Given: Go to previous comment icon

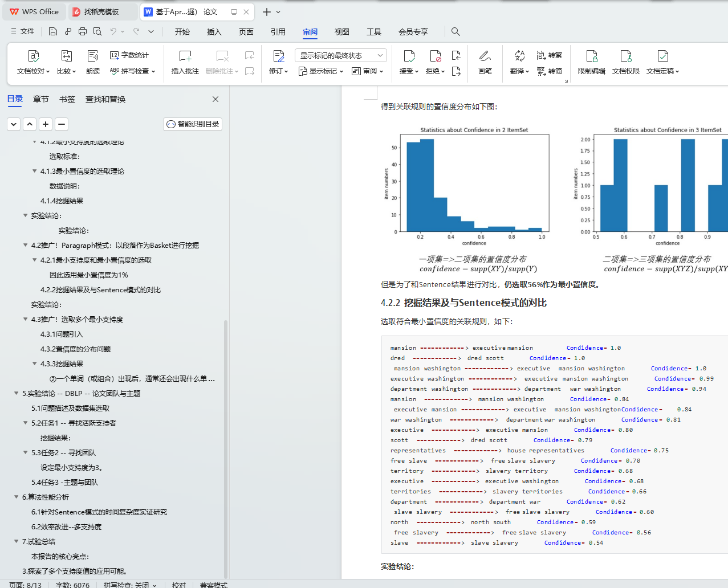Looking at the screenshot, I should coord(249,55).
